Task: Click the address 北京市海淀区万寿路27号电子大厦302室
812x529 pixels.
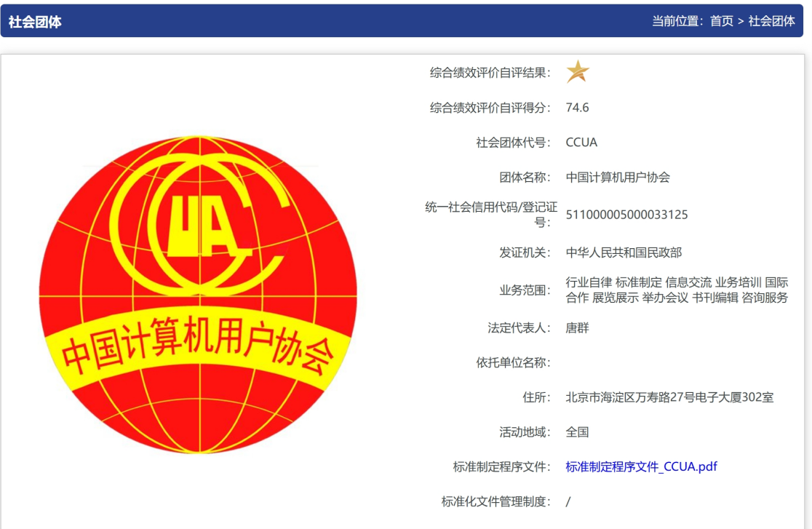Action: coord(669,397)
